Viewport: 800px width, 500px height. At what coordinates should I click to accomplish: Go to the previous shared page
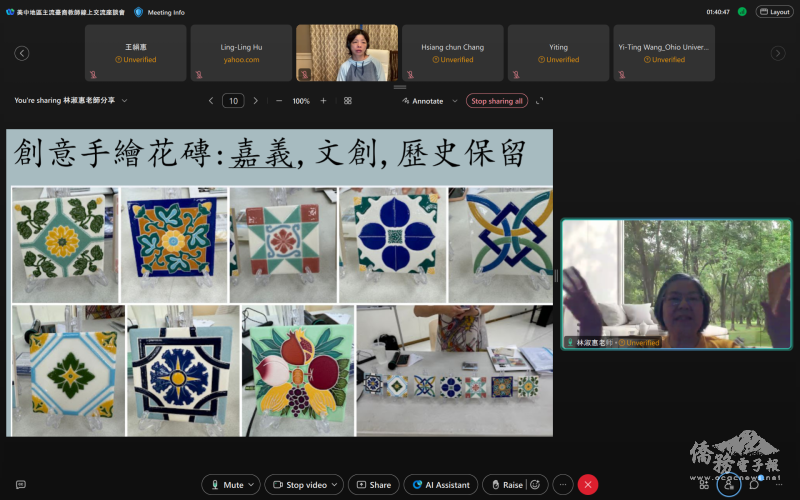pos(211,101)
